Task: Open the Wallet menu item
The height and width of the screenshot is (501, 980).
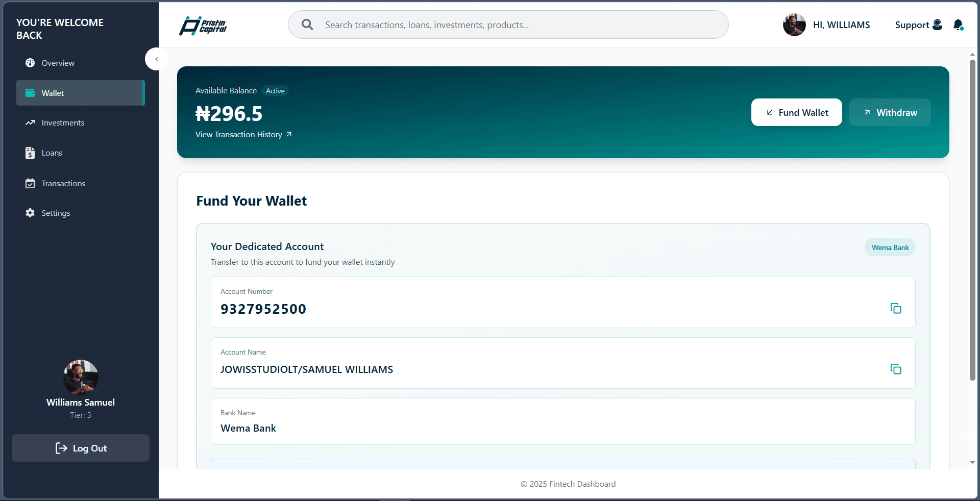Action: tap(81, 93)
